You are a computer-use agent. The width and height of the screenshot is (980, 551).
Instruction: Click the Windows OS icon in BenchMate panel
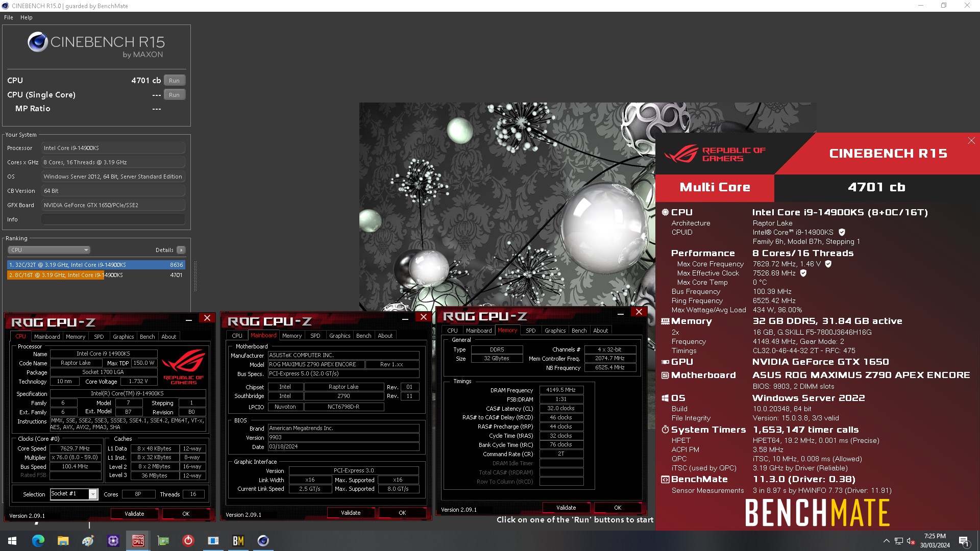[x=665, y=398]
